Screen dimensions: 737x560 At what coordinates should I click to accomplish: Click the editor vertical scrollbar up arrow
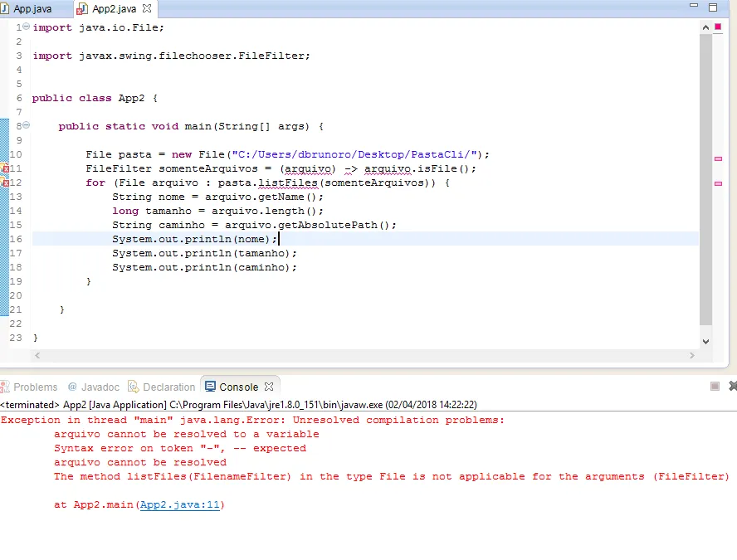[705, 27]
